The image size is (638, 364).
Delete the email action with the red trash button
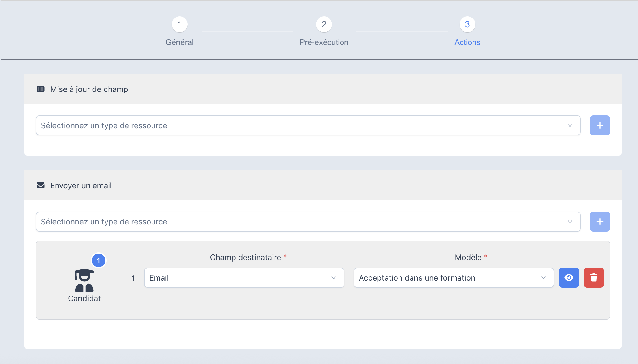pyautogui.click(x=594, y=278)
